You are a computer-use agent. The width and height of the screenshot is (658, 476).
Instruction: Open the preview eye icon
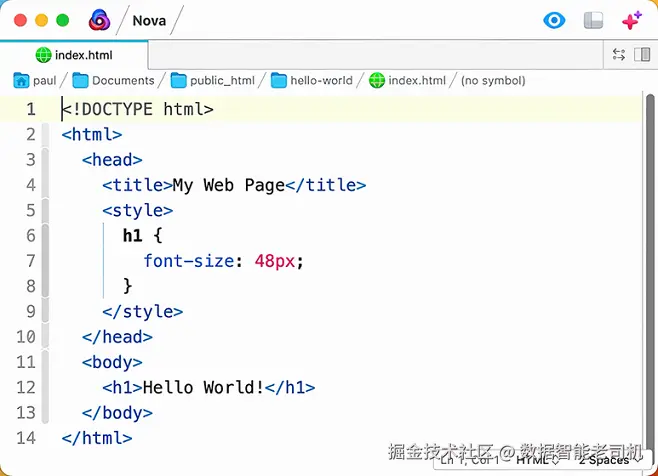(554, 20)
